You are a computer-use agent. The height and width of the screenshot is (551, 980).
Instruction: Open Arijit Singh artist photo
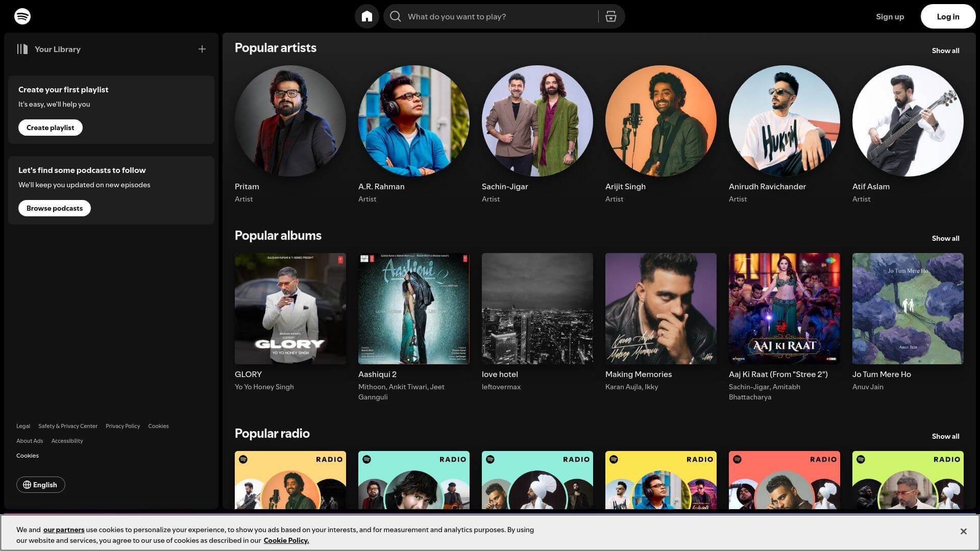click(661, 121)
